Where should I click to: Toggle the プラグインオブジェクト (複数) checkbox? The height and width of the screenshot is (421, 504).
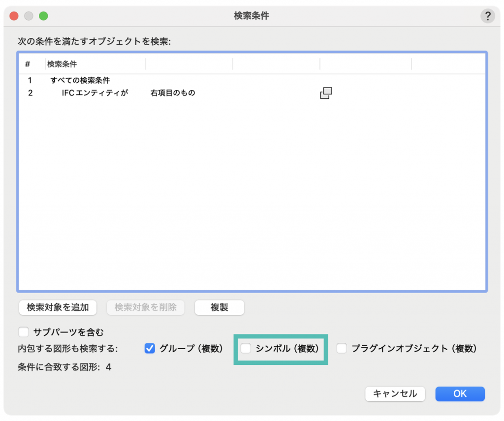click(x=342, y=349)
